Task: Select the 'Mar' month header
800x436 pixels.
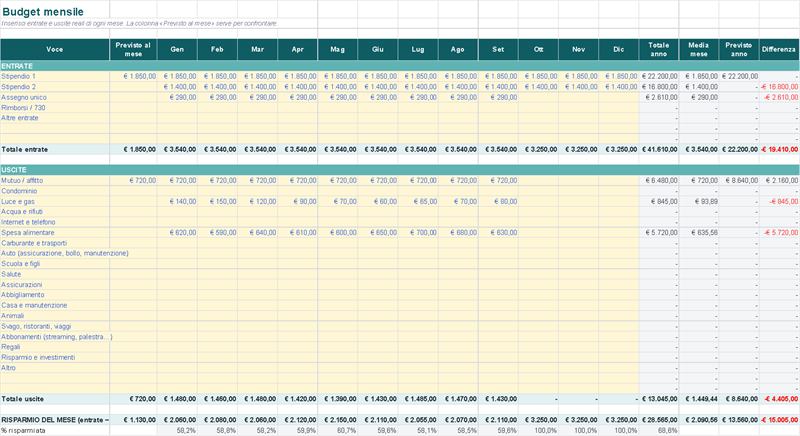Action: pyautogui.click(x=258, y=49)
